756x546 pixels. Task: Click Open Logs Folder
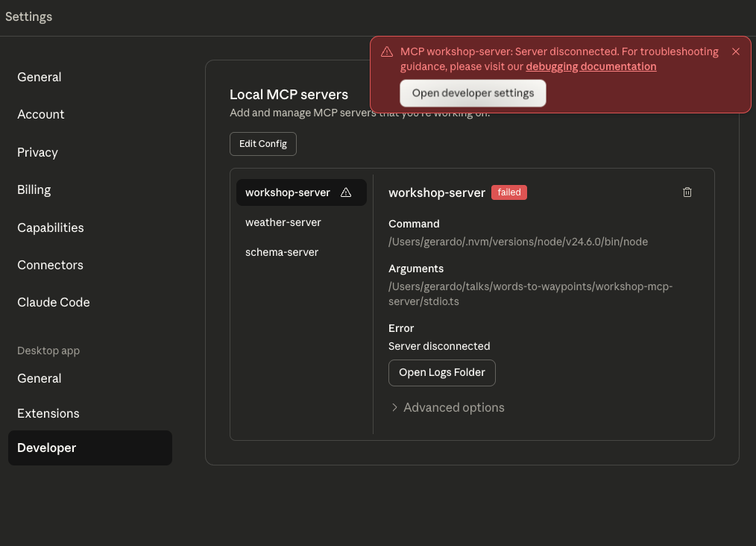click(x=441, y=372)
